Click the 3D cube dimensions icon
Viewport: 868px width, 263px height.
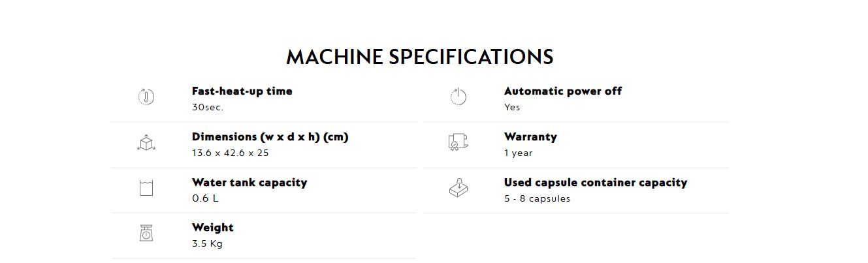[x=146, y=143]
